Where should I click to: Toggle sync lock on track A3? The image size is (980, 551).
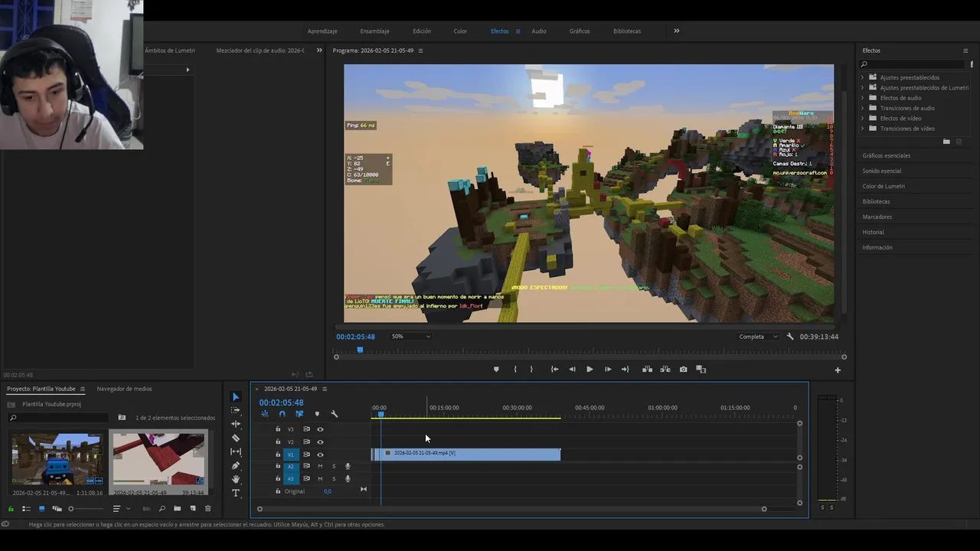(x=306, y=478)
